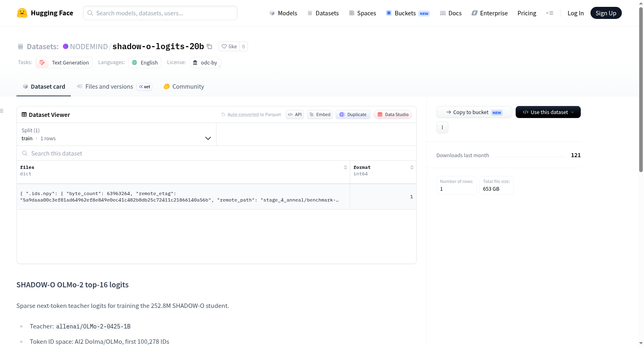Sign Up for an account
The image size is (644, 347).
(x=606, y=13)
